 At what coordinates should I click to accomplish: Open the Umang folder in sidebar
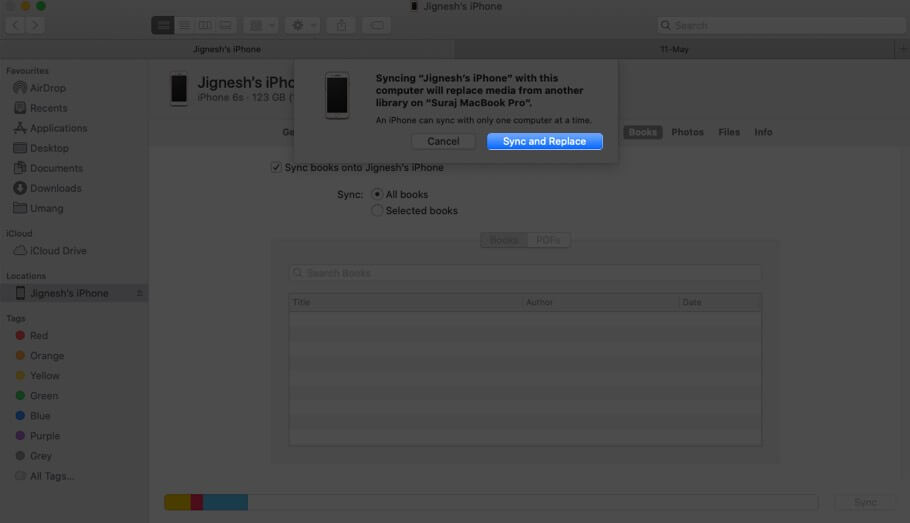38,208
